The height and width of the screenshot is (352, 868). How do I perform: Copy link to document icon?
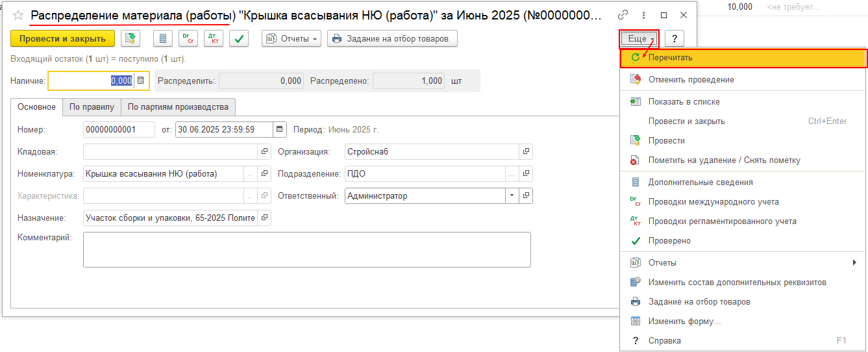point(623,15)
